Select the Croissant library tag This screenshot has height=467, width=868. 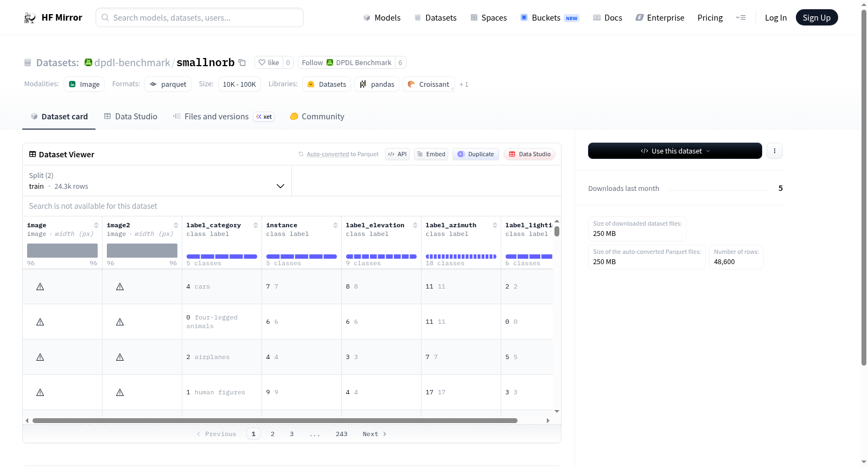[429, 84]
